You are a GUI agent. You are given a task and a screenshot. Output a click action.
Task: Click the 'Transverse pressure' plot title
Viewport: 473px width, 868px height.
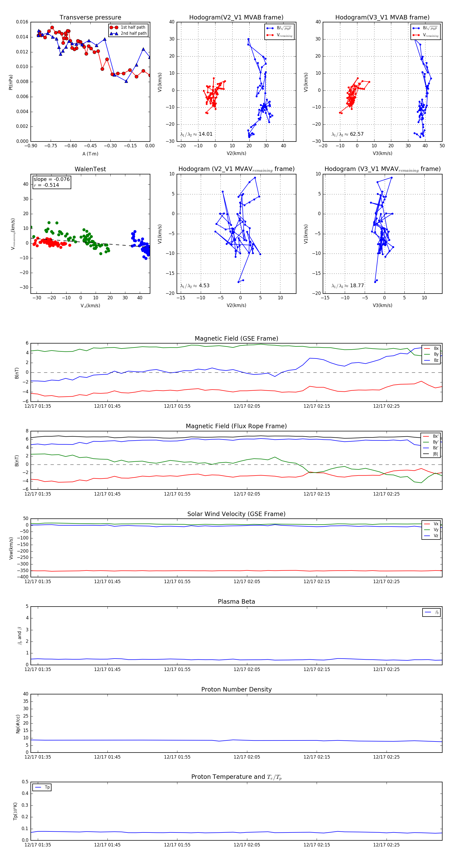point(90,18)
